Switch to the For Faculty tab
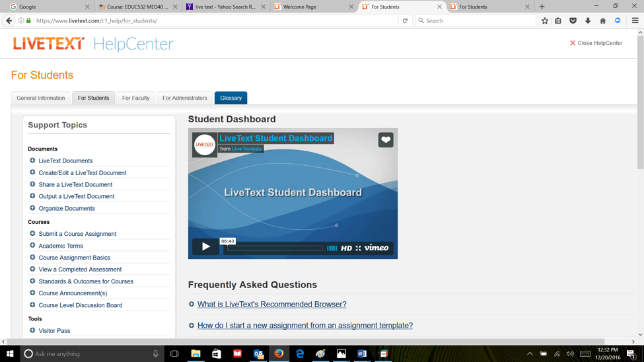The height and width of the screenshot is (362, 644). click(x=135, y=98)
